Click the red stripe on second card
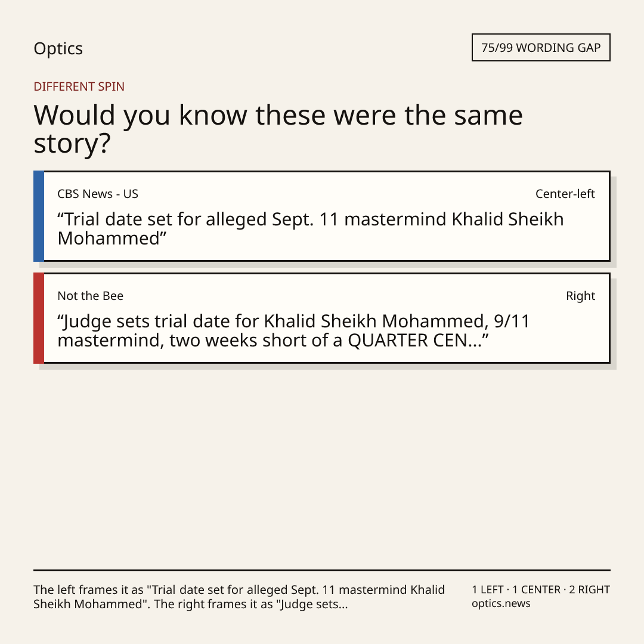The width and height of the screenshot is (644, 644). pos(39,318)
